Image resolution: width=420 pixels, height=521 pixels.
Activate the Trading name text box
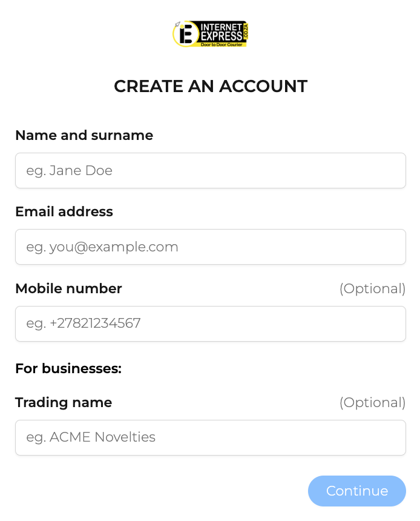click(x=211, y=437)
